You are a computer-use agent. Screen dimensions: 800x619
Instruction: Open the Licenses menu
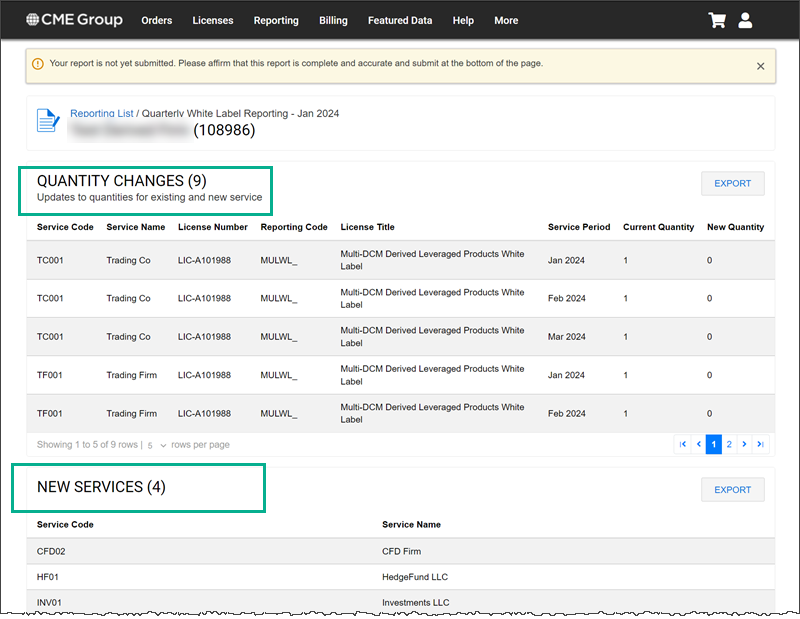212,20
